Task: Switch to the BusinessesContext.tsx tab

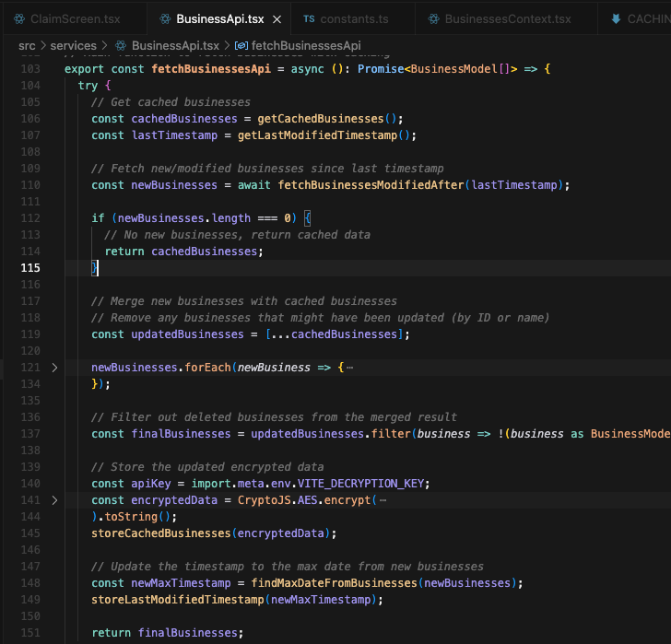Action: coord(508,19)
